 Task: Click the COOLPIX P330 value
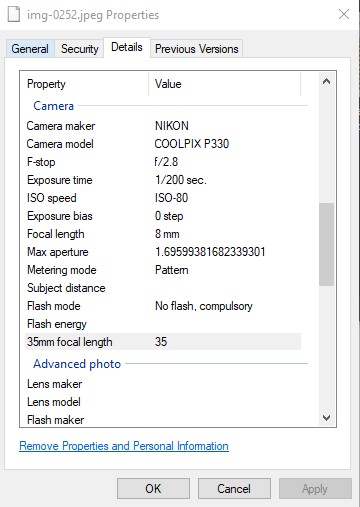point(192,144)
